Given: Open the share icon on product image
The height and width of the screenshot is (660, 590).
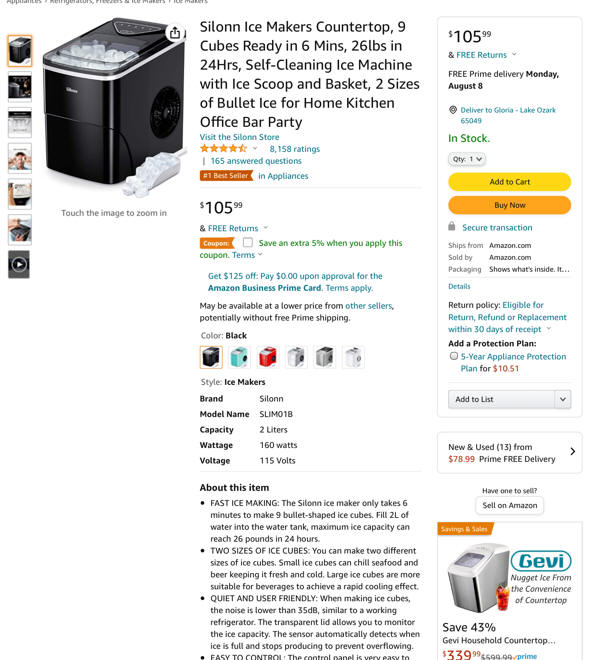Looking at the screenshot, I should pyautogui.click(x=175, y=32).
